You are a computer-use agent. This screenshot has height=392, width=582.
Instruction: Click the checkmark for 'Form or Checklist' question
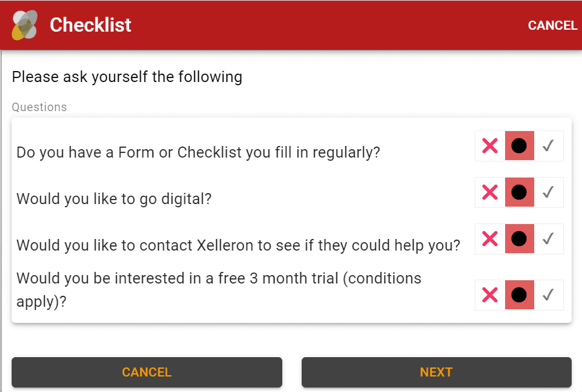[x=548, y=146]
